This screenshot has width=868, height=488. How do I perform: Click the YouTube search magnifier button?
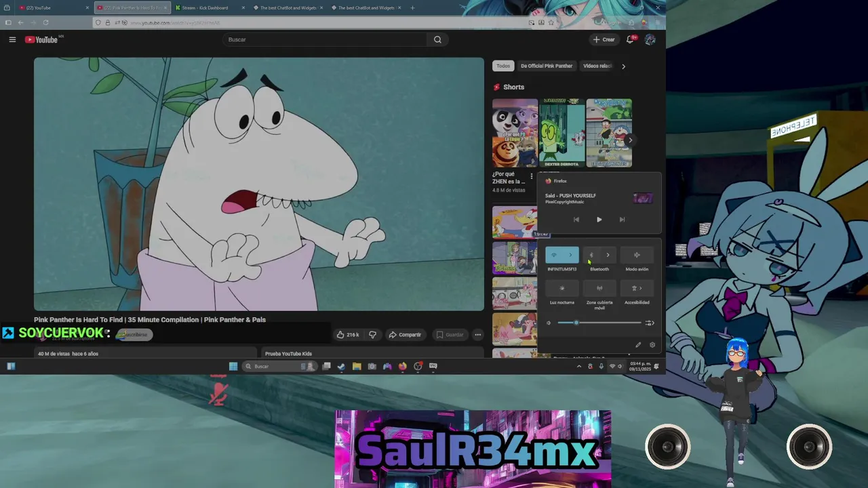coord(437,39)
